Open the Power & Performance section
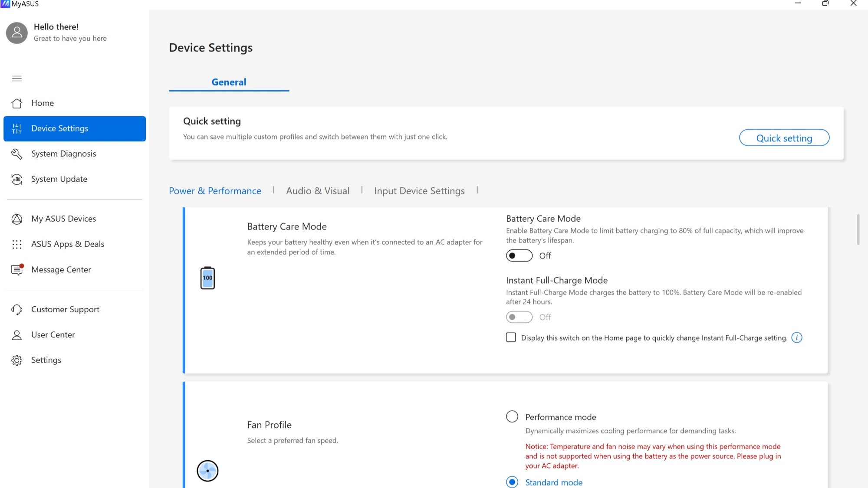 tap(215, 191)
